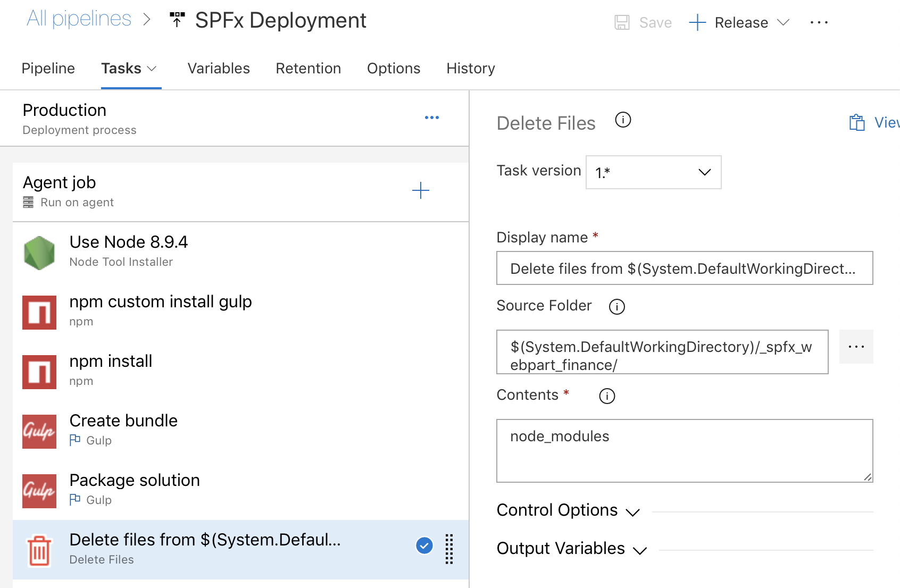900x588 pixels.
Task: Click the Gulp icon on 'Create bundle'
Action: pyautogui.click(x=39, y=431)
